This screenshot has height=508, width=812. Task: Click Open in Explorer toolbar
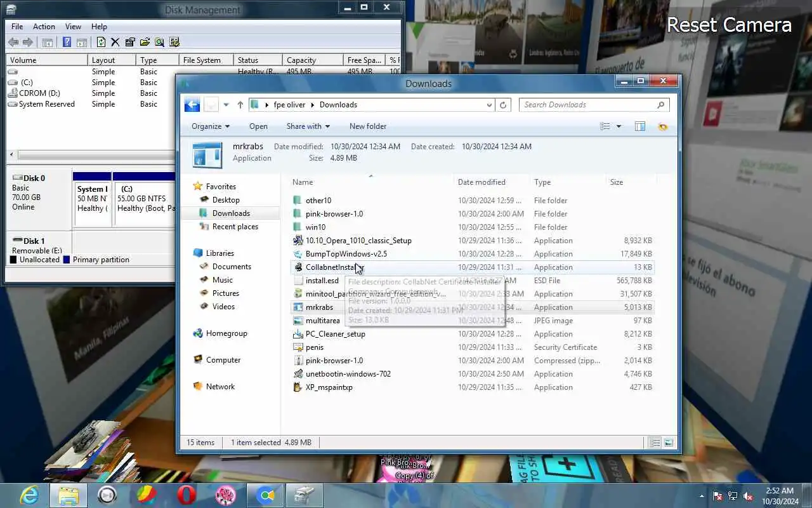(x=258, y=126)
